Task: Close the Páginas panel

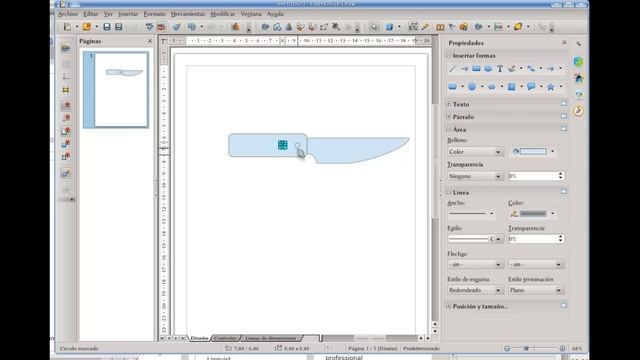Action: click(150, 41)
